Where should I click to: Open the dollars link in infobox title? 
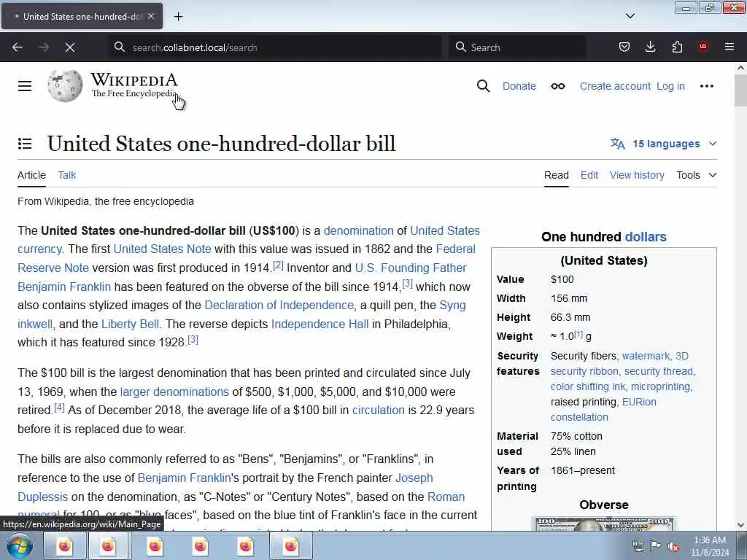[x=646, y=237]
